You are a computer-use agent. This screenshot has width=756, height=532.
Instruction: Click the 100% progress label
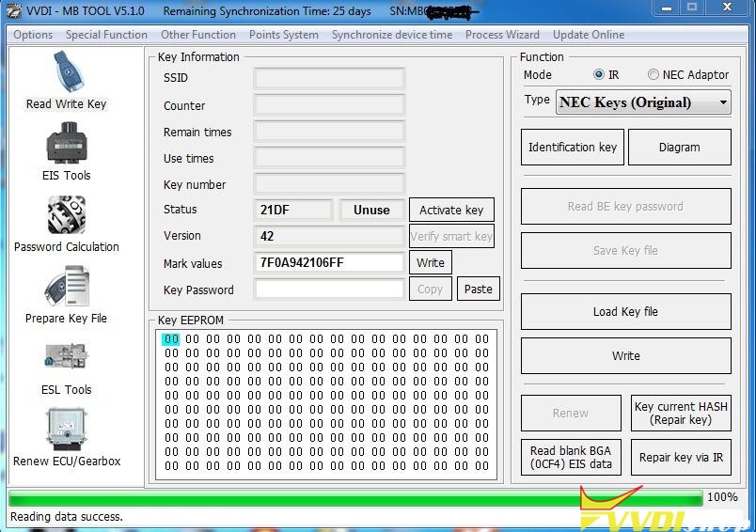click(722, 497)
